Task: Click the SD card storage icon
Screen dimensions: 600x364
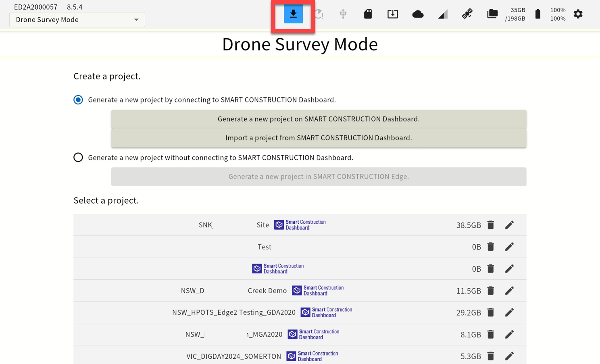Action: click(x=368, y=14)
